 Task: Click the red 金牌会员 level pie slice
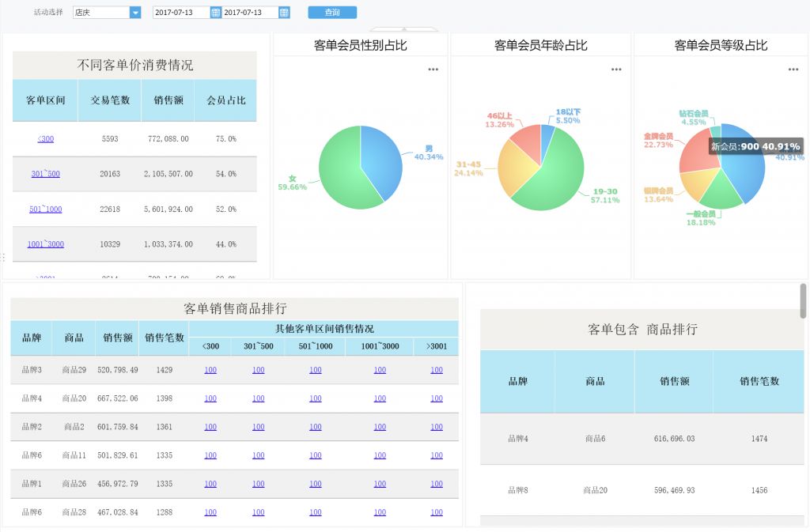[x=698, y=153]
